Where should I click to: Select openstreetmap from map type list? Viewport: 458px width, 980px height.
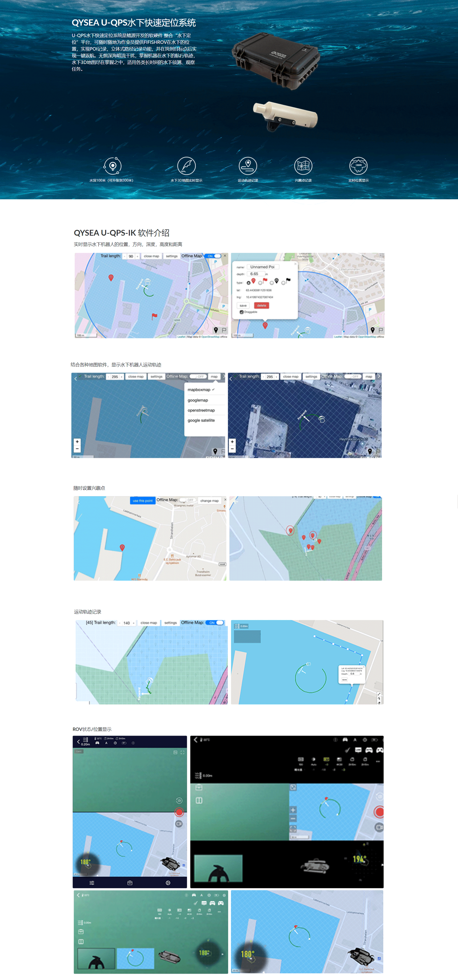click(x=201, y=410)
